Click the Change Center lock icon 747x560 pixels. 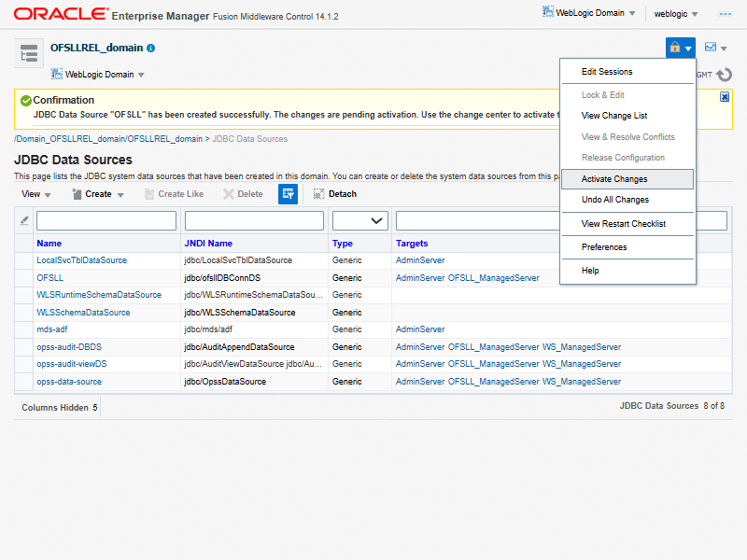pos(675,48)
